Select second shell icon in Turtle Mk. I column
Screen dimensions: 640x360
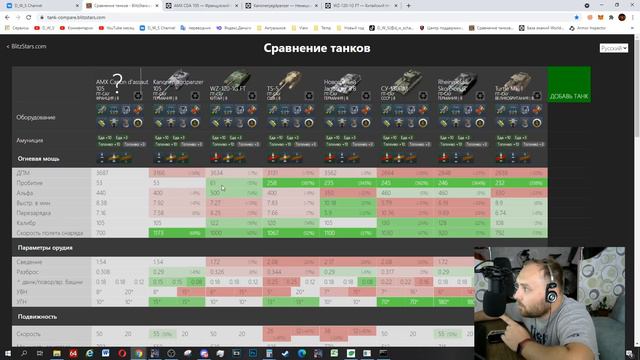tap(513, 158)
